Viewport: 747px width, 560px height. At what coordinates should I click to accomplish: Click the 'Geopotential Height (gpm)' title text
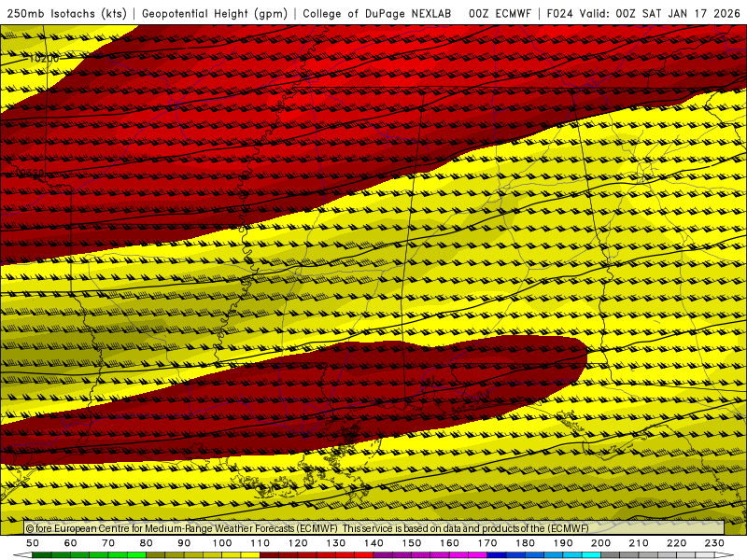215,14
